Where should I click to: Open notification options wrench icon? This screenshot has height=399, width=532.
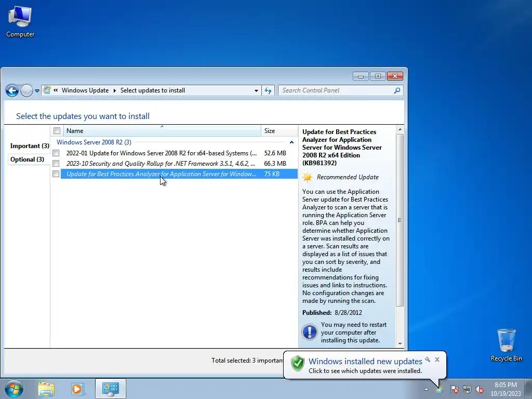pyautogui.click(x=428, y=360)
